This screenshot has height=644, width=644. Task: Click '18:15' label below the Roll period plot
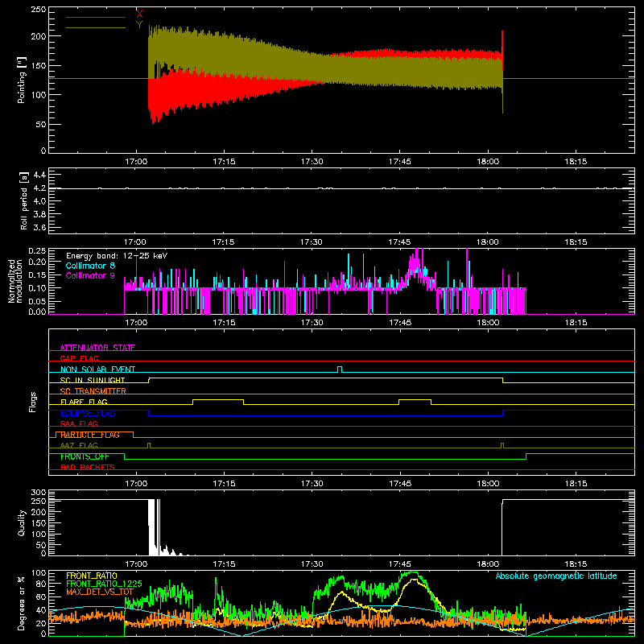tap(576, 242)
